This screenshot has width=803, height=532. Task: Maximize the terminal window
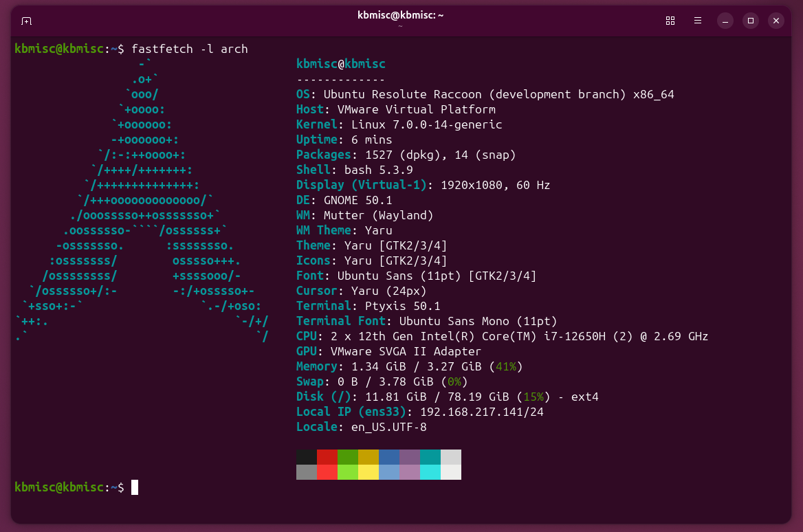pyautogui.click(x=750, y=21)
